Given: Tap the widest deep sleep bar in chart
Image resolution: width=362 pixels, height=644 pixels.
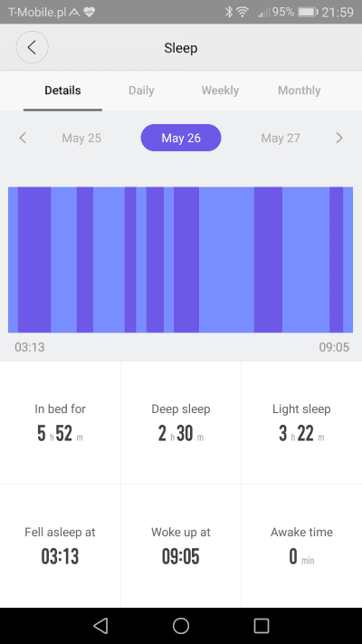Looking at the screenshot, I should (x=34, y=260).
